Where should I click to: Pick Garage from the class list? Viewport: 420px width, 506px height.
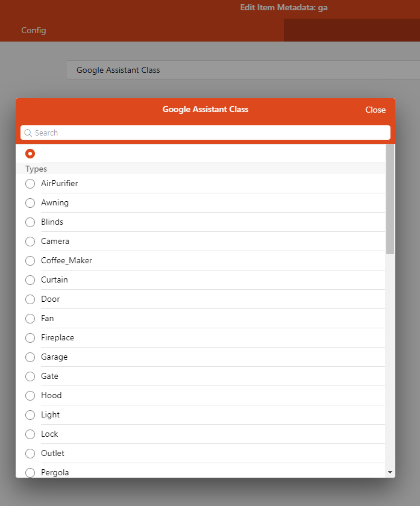pos(30,357)
